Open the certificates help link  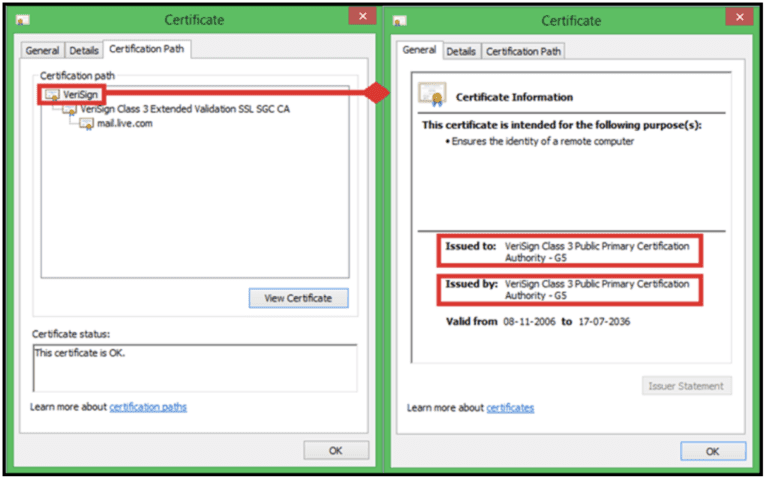pos(510,408)
